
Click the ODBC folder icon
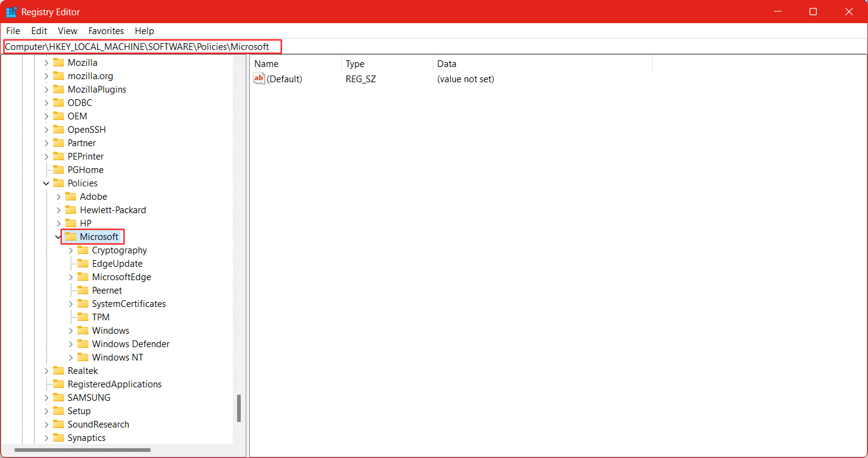point(59,103)
